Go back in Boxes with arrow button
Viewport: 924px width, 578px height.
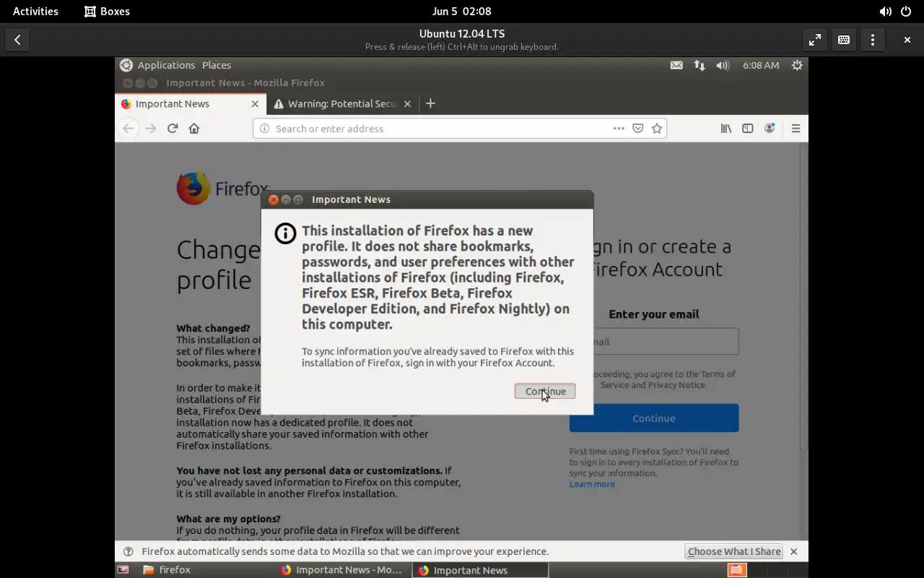[x=17, y=40]
